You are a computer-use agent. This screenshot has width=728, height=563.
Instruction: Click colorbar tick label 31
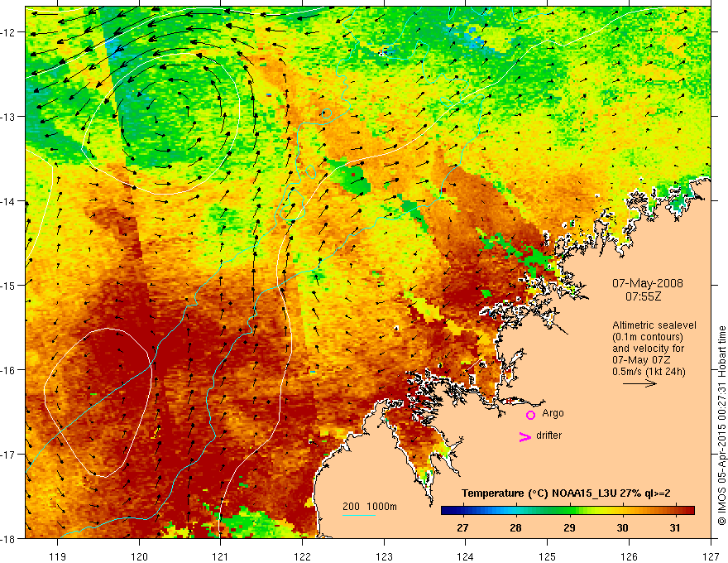pyautogui.click(x=675, y=527)
